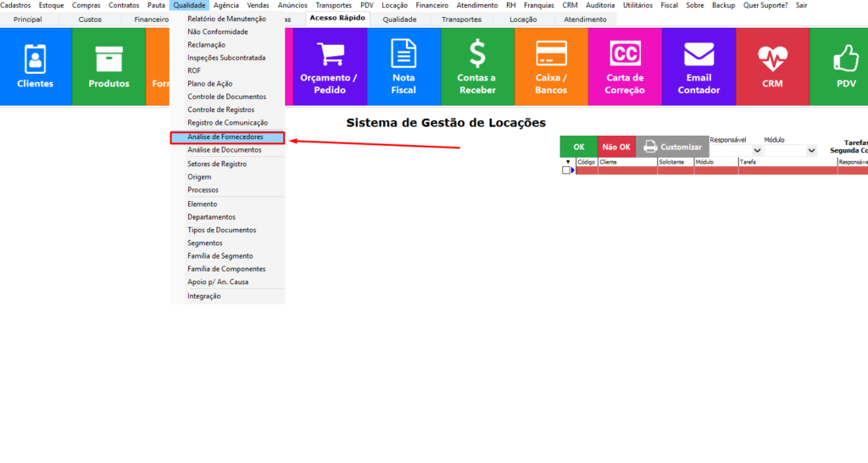The width and height of the screenshot is (868, 463).
Task: Switch to the Transportes tab
Action: point(462,20)
